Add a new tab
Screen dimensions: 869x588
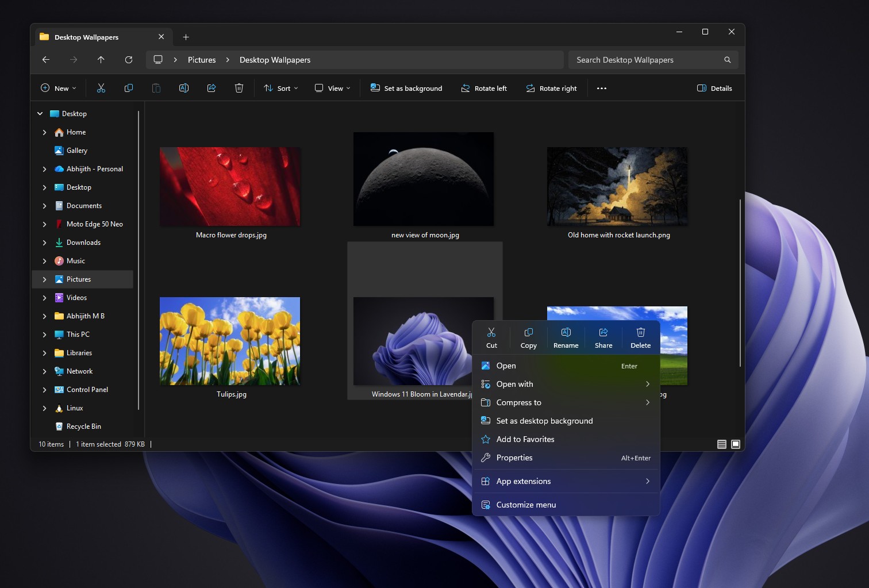click(x=186, y=37)
